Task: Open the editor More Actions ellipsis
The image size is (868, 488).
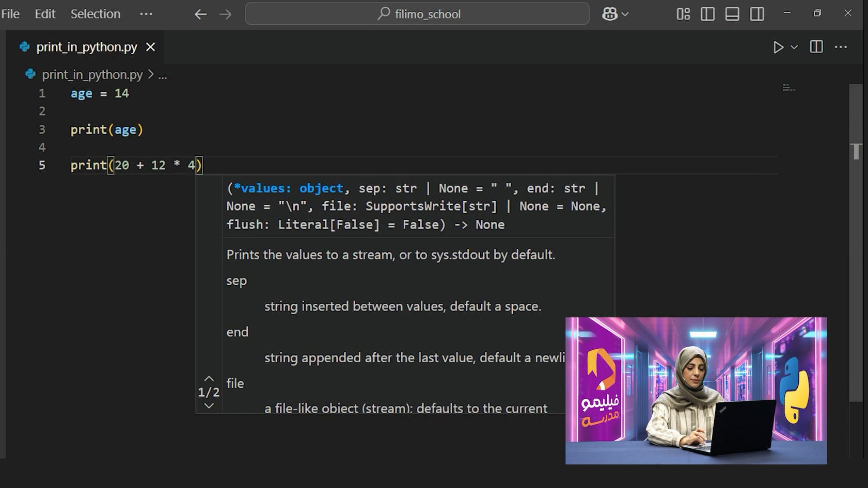Action: click(x=841, y=47)
